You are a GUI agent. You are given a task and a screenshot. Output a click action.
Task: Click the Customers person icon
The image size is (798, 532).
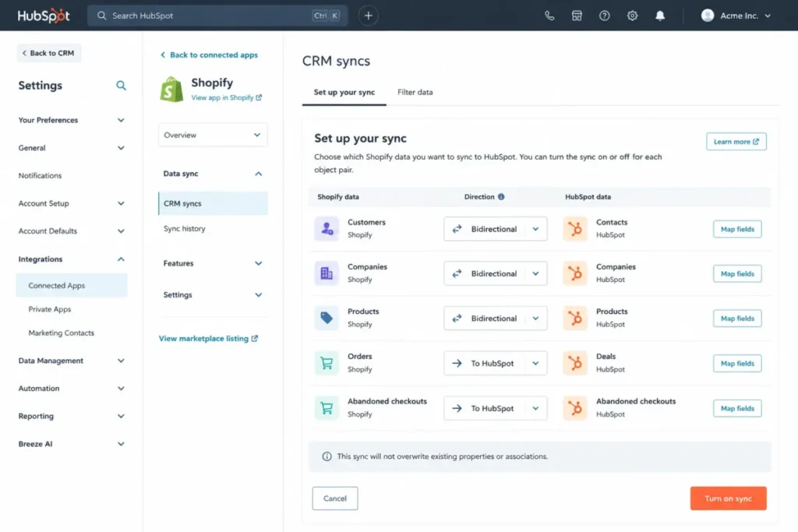pos(327,229)
